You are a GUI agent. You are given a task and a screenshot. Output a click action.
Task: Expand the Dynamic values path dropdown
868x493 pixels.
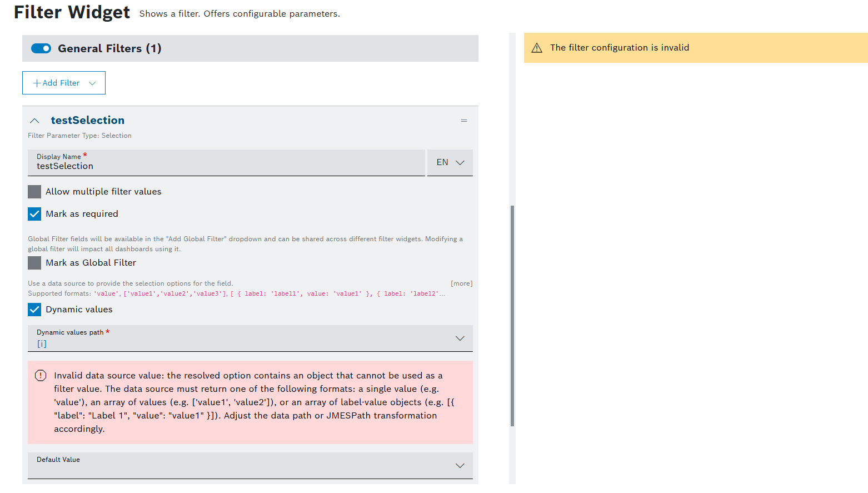pos(460,338)
